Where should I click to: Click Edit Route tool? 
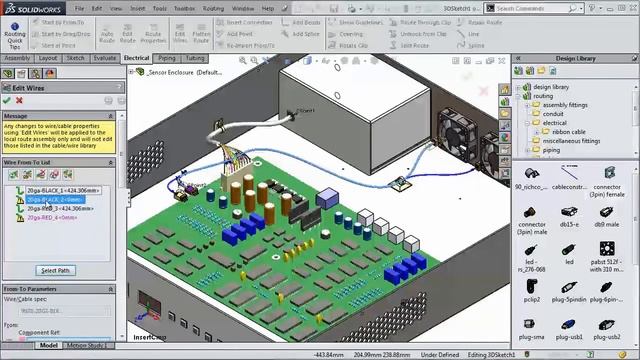coord(127,33)
